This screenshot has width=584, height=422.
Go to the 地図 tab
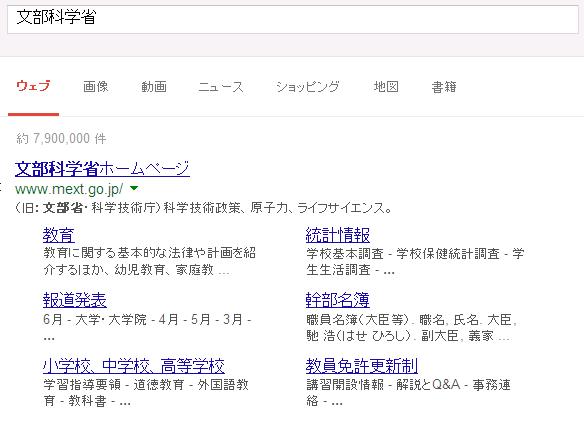click(386, 86)
